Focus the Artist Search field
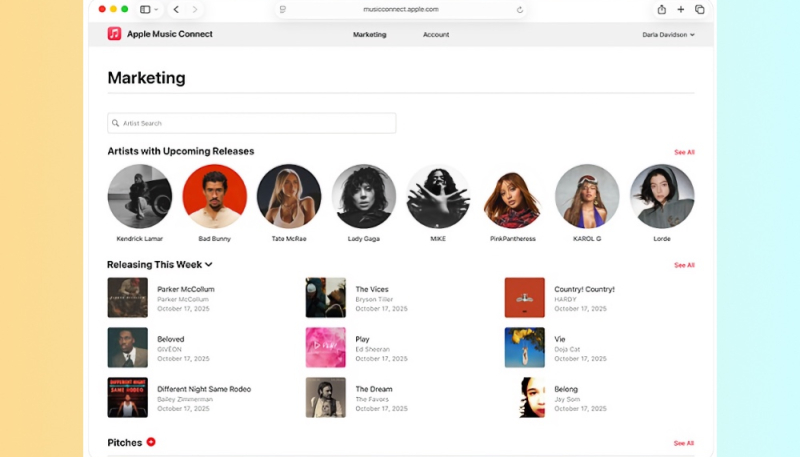The image size is (800, 457). point(252,123)
